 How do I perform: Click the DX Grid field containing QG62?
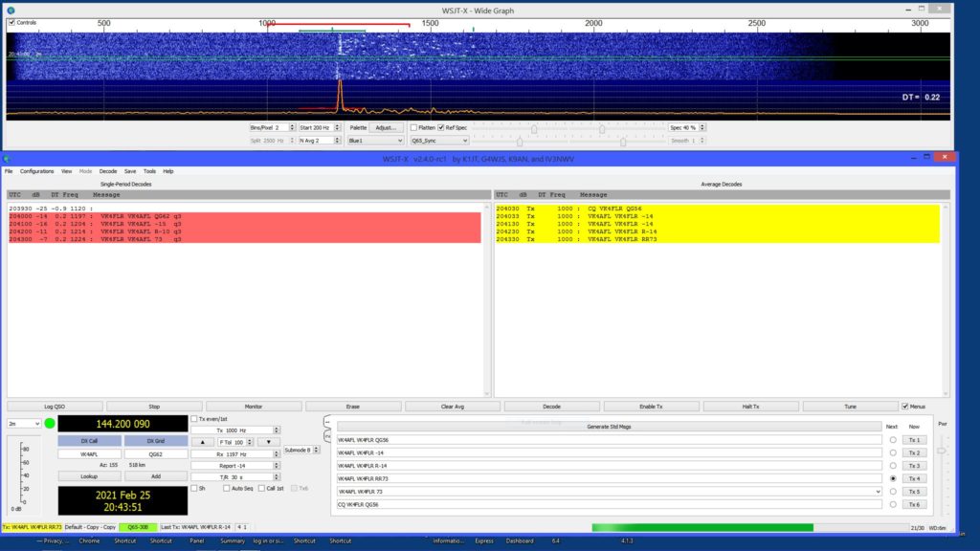click(156, 454)
